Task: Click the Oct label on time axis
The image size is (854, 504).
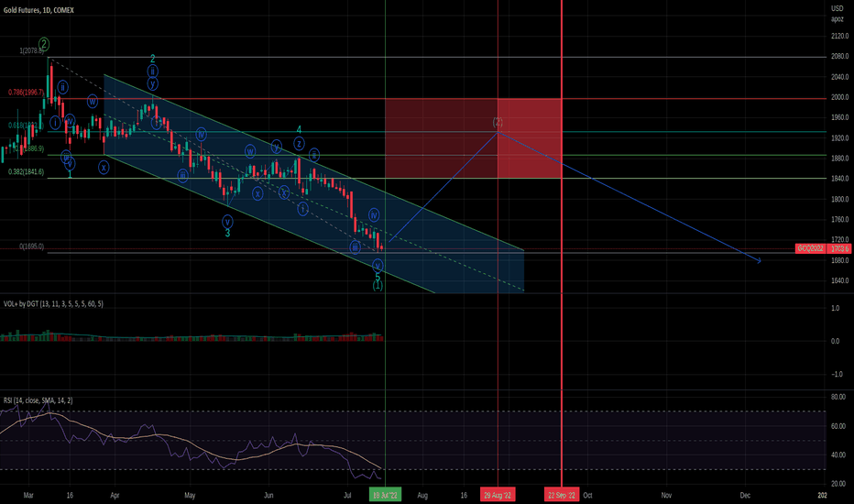Action: point(587,495)
